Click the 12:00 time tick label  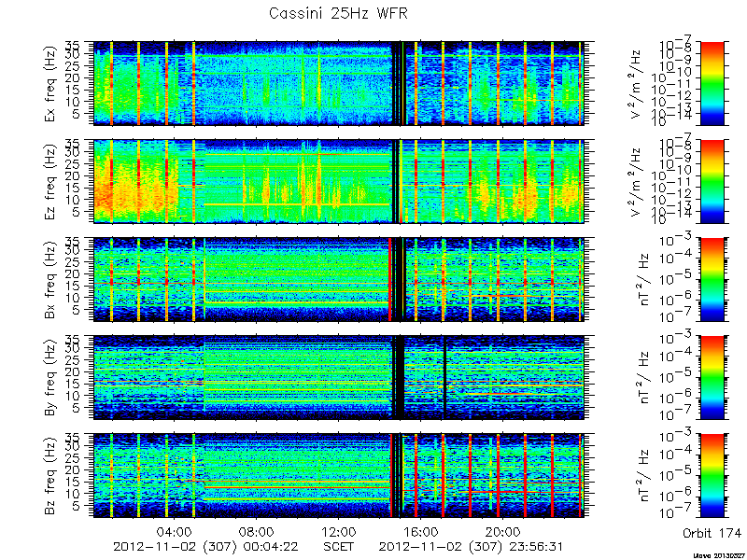338,531
